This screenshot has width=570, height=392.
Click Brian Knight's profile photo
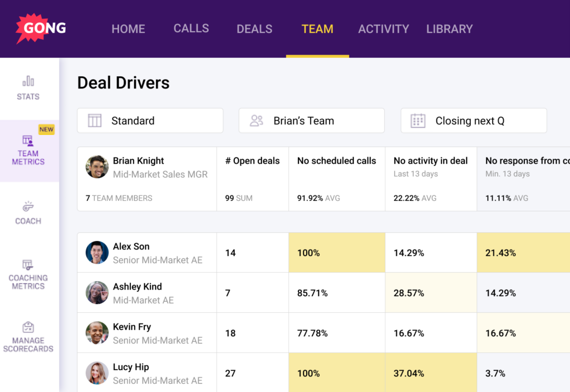[x=97, y=167]
